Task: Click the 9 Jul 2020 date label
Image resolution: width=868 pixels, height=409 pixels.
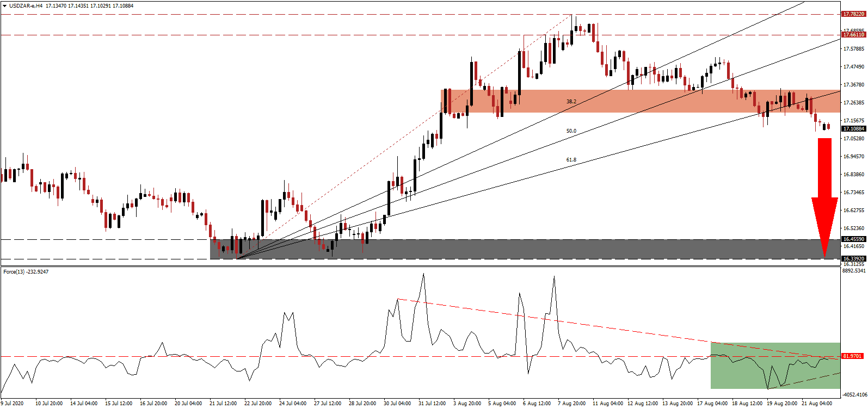Action: point(14,404)
